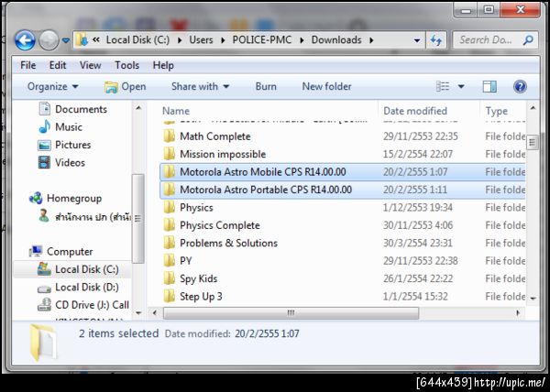Click date 30/3/2554 23:31 cell
The width and height of the screenshot is (550, 392).
[417, 243]
